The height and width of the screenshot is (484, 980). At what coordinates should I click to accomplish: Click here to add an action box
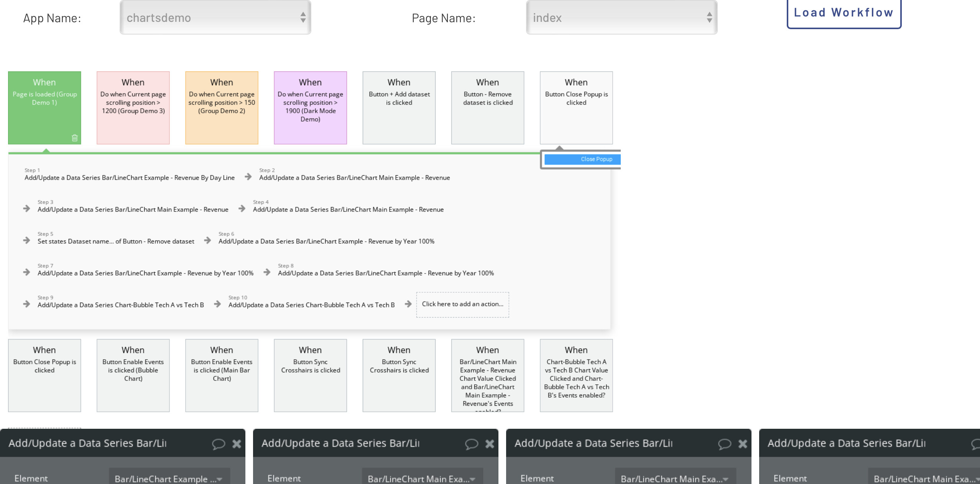tap(462, 304)
